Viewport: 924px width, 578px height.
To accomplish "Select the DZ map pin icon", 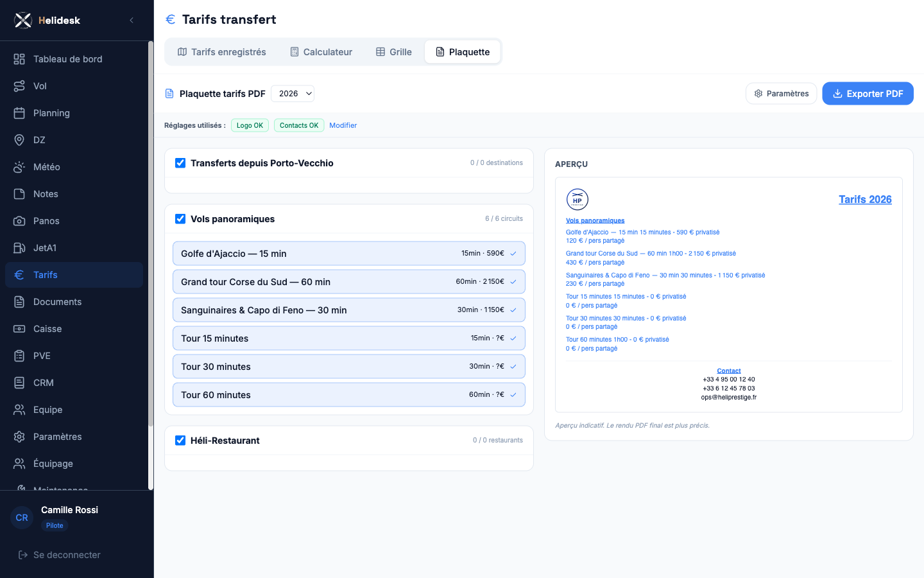I will (19, 140).
